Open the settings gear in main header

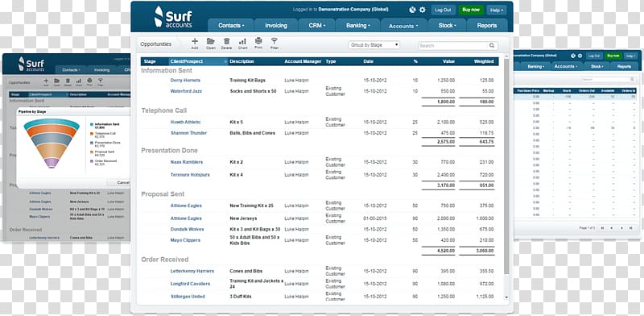pos(422,10)
